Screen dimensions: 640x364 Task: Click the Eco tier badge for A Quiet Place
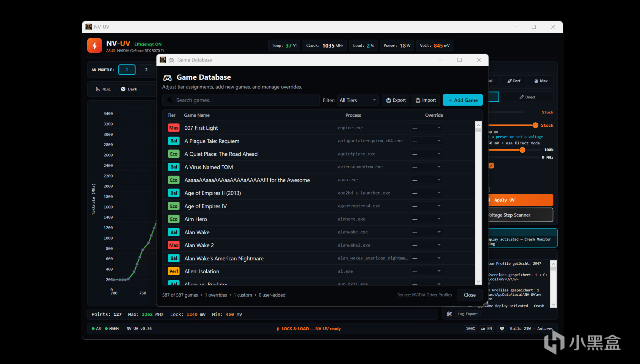tap(174, 154)
